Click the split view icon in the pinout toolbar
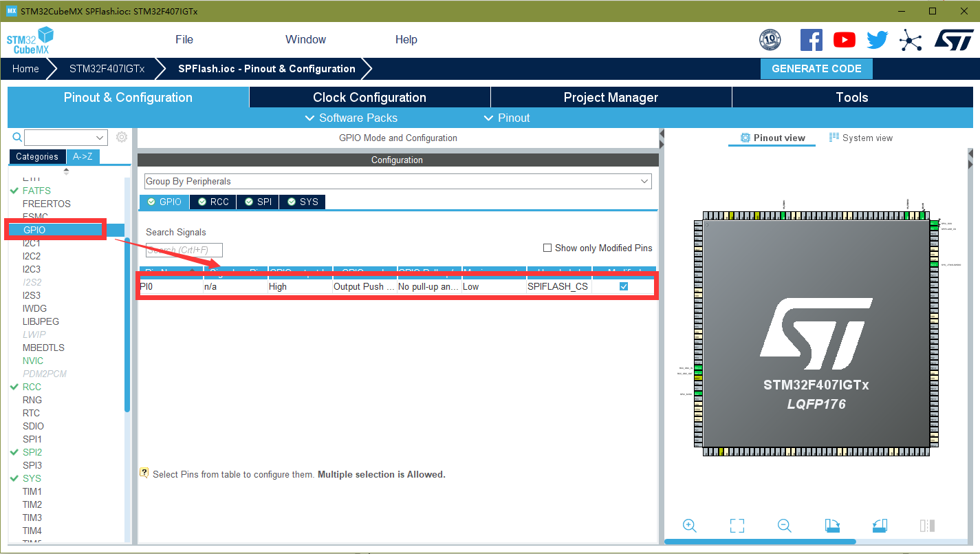The image size is (980, 554). (x=927, y=526)
